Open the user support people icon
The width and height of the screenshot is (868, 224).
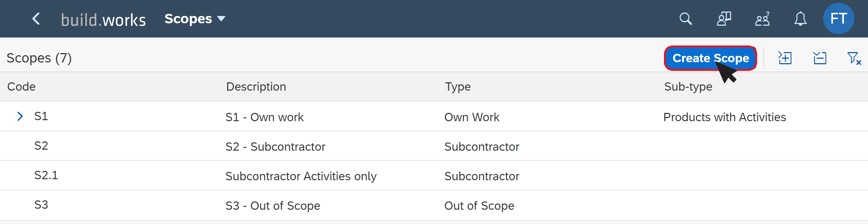click(762, 19)
